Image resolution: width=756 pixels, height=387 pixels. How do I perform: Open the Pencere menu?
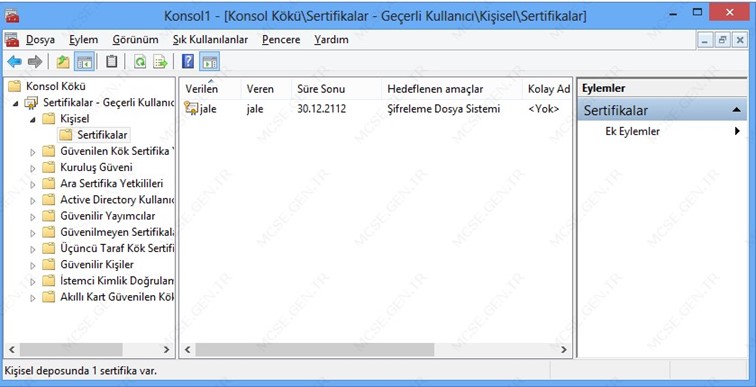(x=281, y=40)
